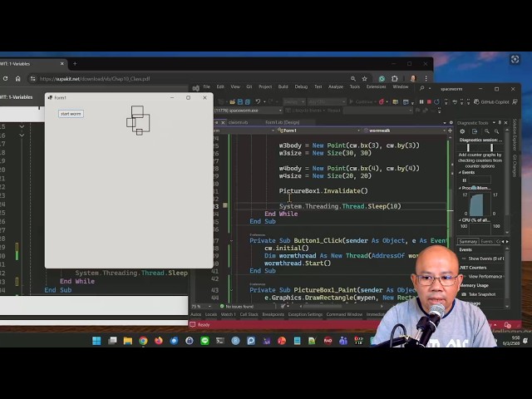Click Take Snapshot text under Memory Usage
The width and height of the screenshot is (532, 399).
[x=482, y=294]
